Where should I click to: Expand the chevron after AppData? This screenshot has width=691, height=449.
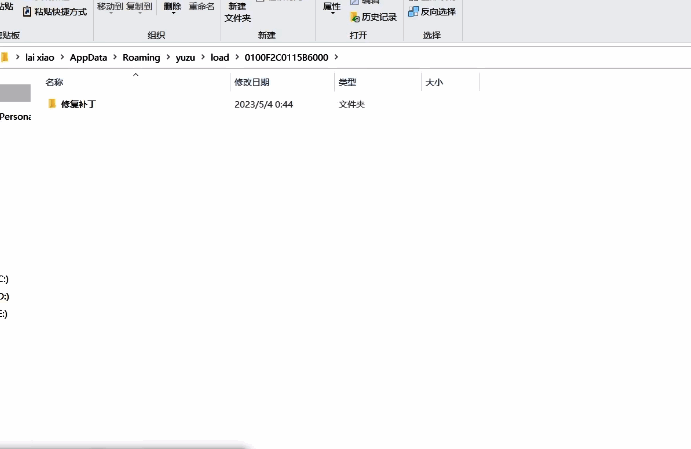(115, 57)
